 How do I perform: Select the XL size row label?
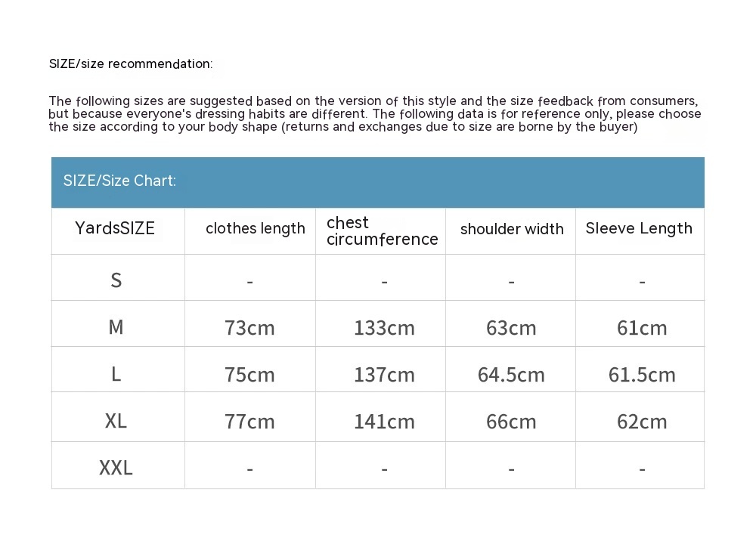coord(116,421)
